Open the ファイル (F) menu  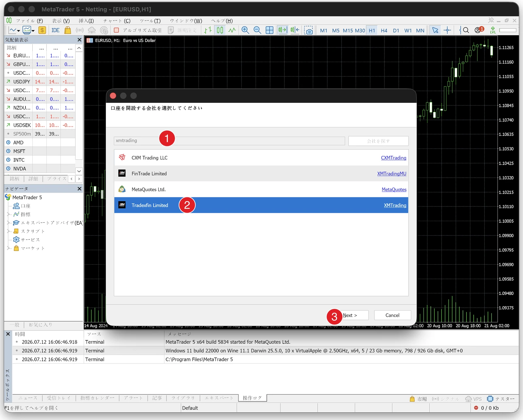coord(29,21)
